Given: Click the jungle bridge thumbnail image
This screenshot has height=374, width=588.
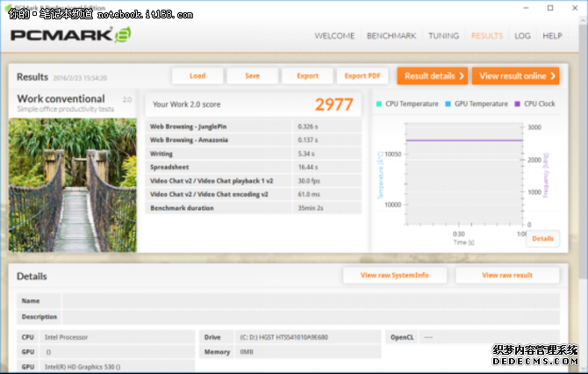Looking at the screenshot, I should 73,185.
